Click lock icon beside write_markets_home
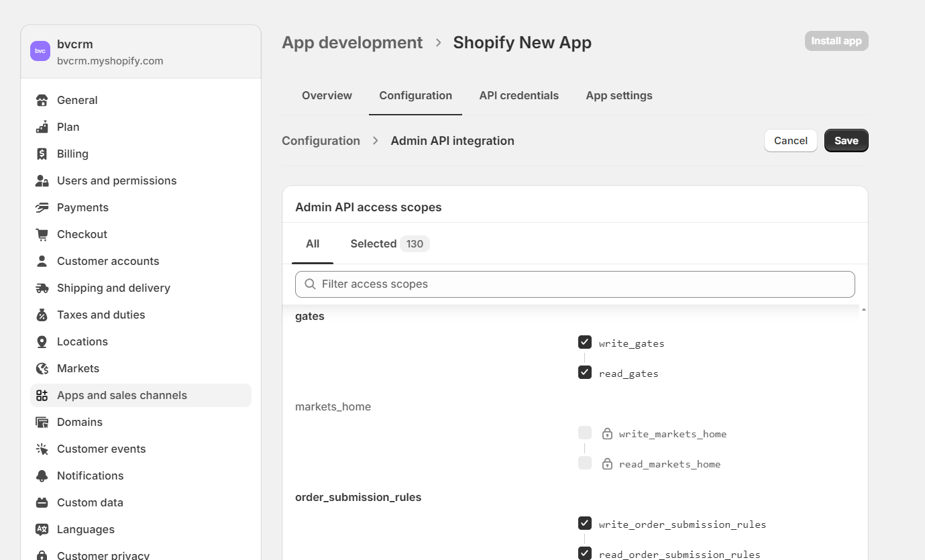 [x=607, y=434]
